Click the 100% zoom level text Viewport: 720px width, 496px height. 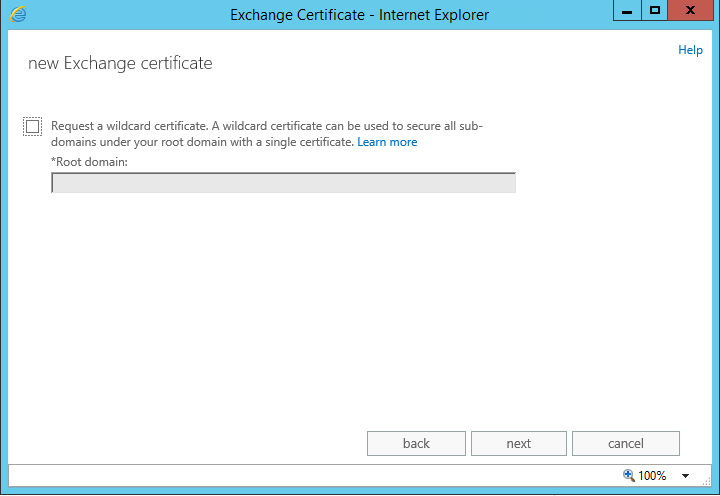point(652,476)
